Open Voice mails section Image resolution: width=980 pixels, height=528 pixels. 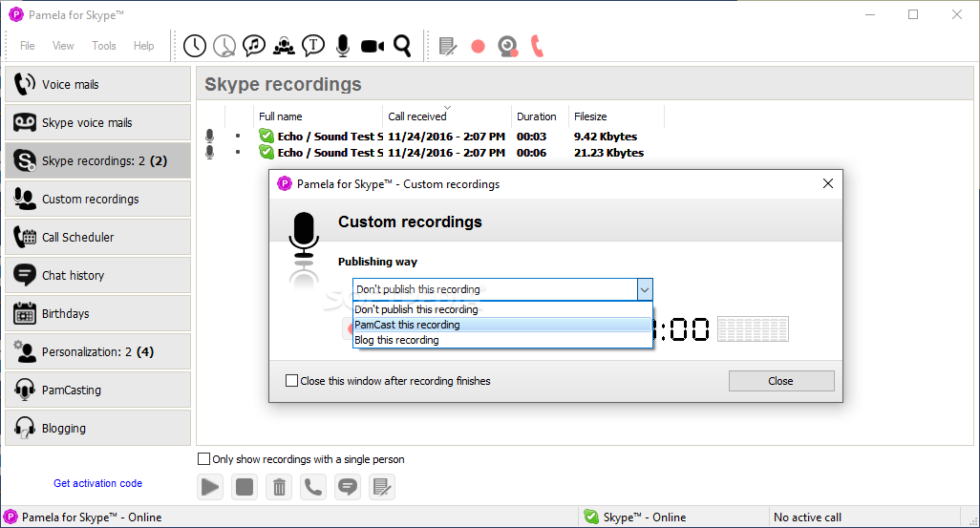(98, 84)
